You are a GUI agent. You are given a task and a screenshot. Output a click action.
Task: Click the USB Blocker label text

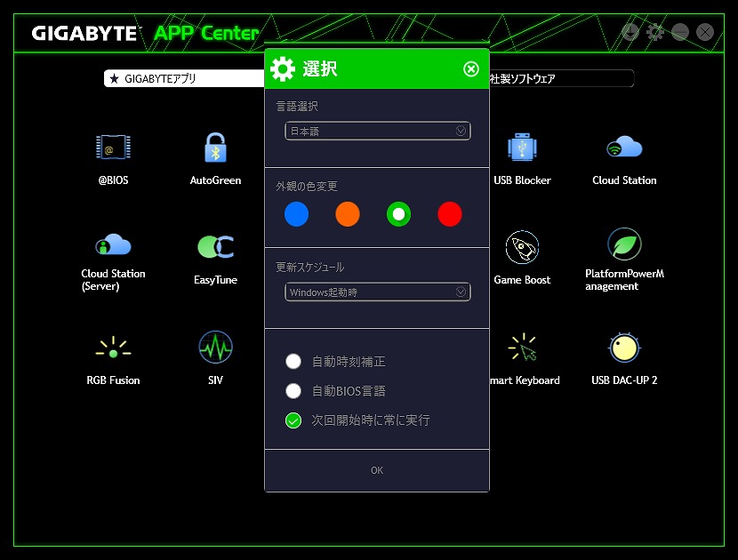click(522, 180)
